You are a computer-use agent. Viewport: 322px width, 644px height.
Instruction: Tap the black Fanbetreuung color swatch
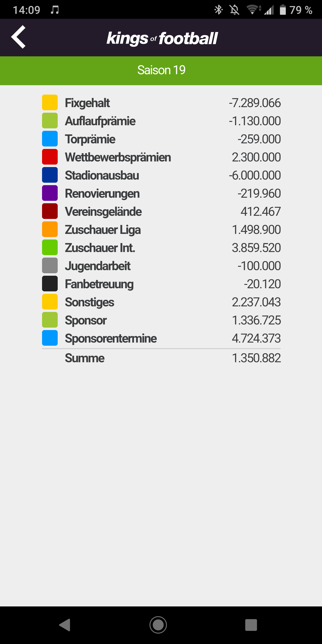point(50,284)
